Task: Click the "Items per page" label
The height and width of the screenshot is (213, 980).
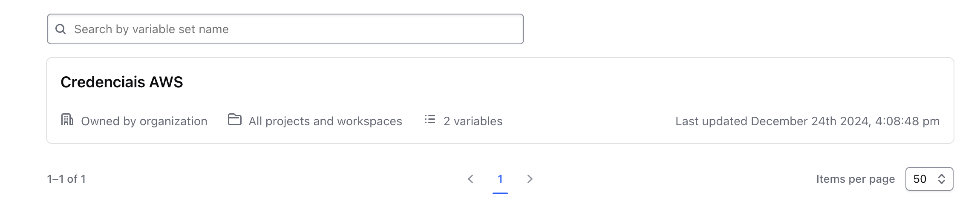Action: tap(855, 179)
